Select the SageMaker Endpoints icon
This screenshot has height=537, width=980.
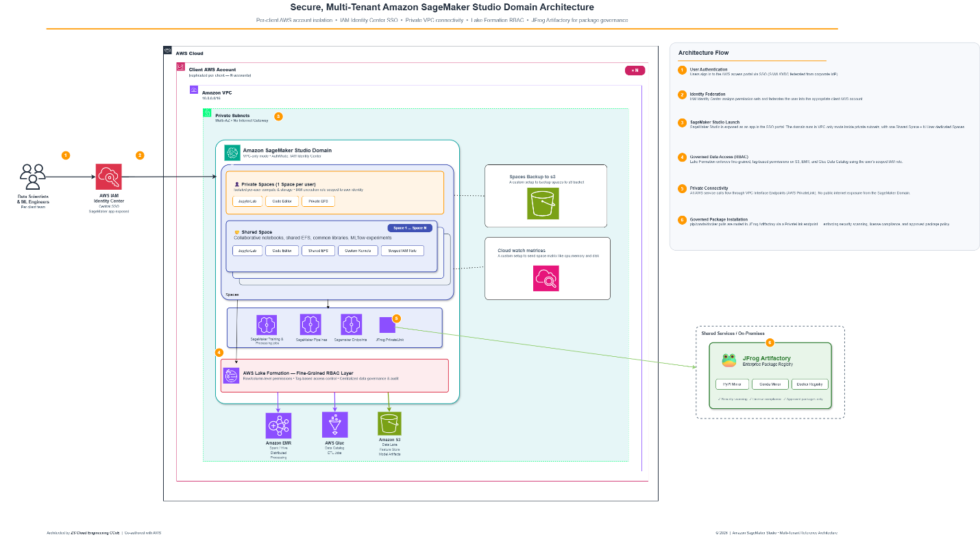pyautogui.click(x=351, y=325)
